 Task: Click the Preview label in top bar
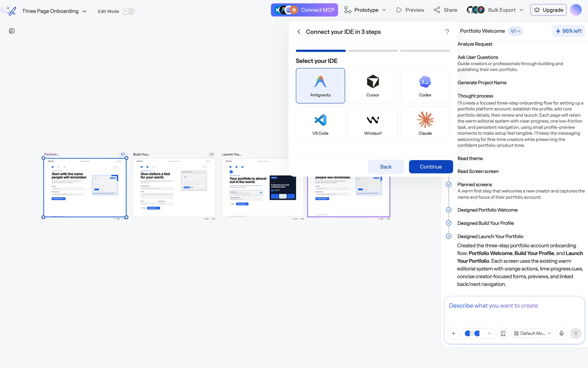(x=415, y=10)
